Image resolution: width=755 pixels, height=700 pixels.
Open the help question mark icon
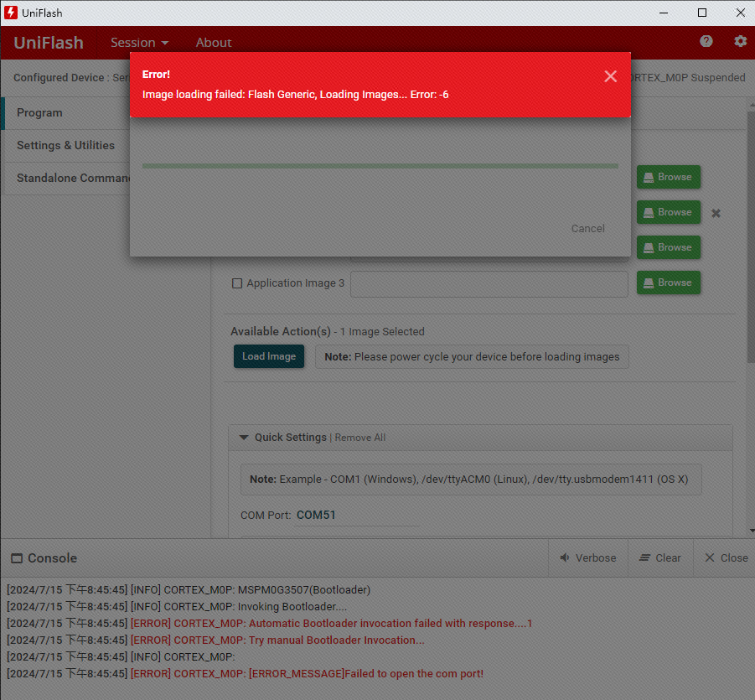point(706,41)
